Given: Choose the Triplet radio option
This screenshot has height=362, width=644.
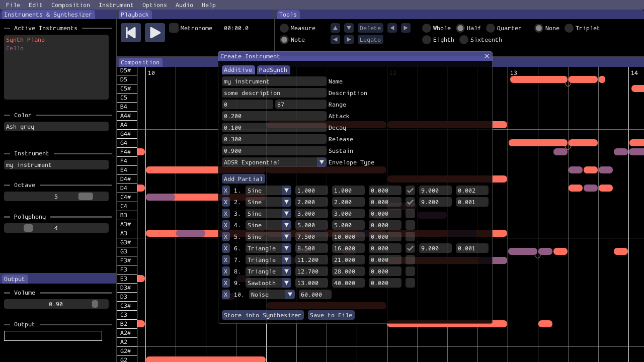Looking at the screenshot, I should [x=569, y=28].
